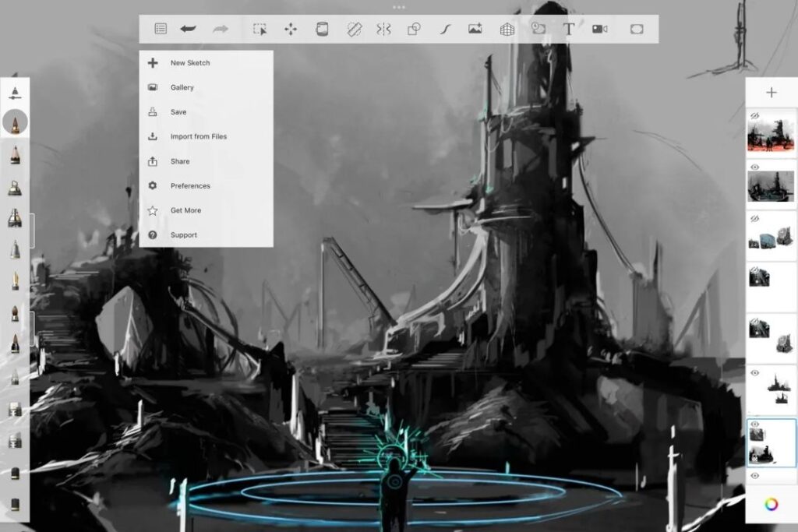The height and width of the screenshot is (532, 798).
Task: Click New Sketch
Action: click(x=190, y=63)
